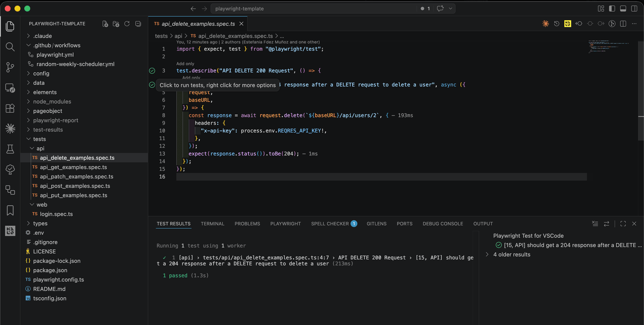The width and height of the screenshot is (644, 325).
Task: Go to previous change revision icon
Action: click(x=579, y=24)
